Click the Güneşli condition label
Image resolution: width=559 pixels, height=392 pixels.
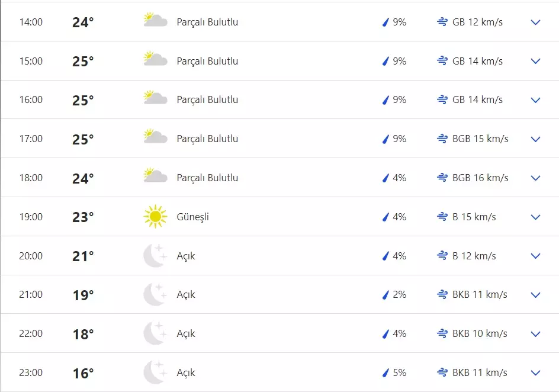pyautogui.click(x=193, y=217)
